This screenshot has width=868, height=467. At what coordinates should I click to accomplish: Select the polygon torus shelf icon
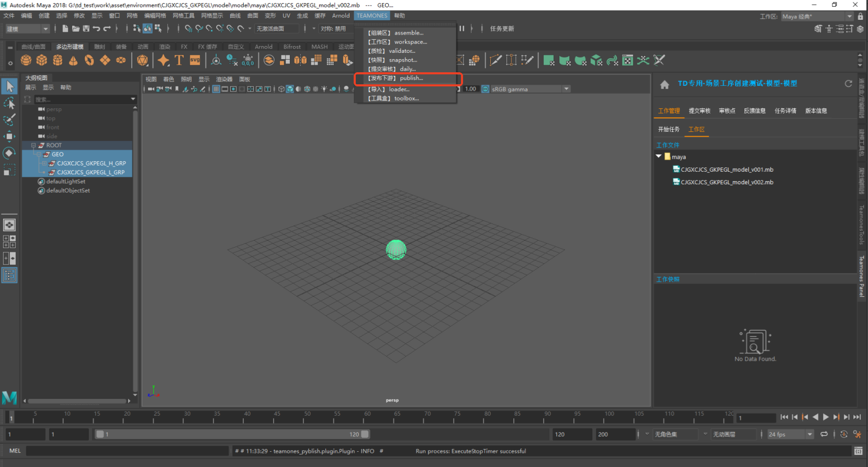coord(89,60)
